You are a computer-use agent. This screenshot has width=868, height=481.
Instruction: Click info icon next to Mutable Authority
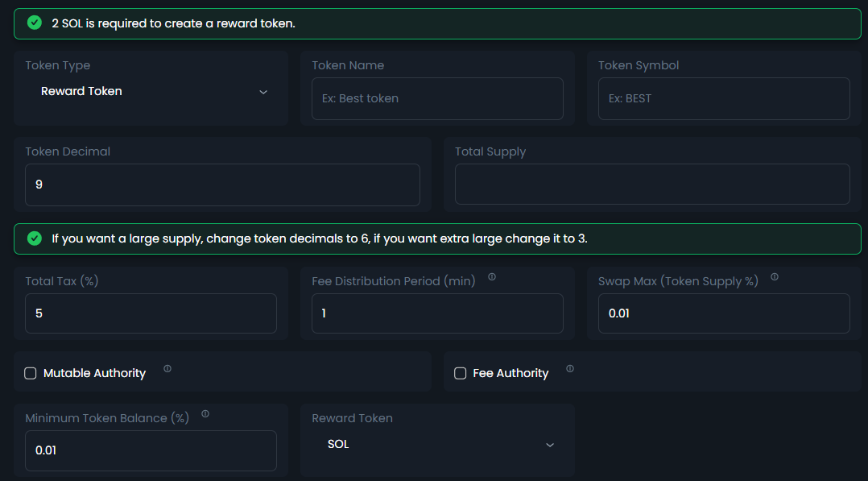pyautogui.click(x=167, y=369)
